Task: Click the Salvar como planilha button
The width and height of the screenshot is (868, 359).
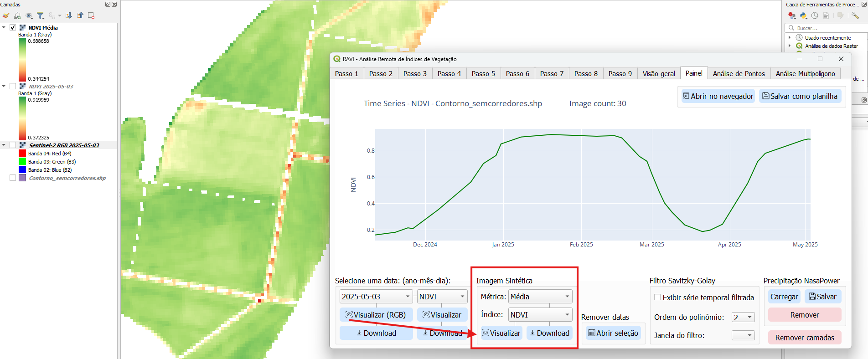Action: pos(800,96)
